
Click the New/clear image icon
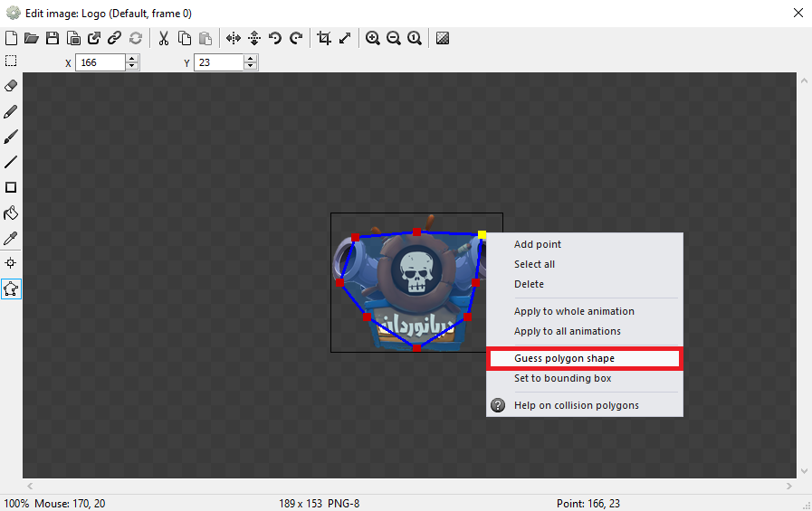(x=11, y=38)
